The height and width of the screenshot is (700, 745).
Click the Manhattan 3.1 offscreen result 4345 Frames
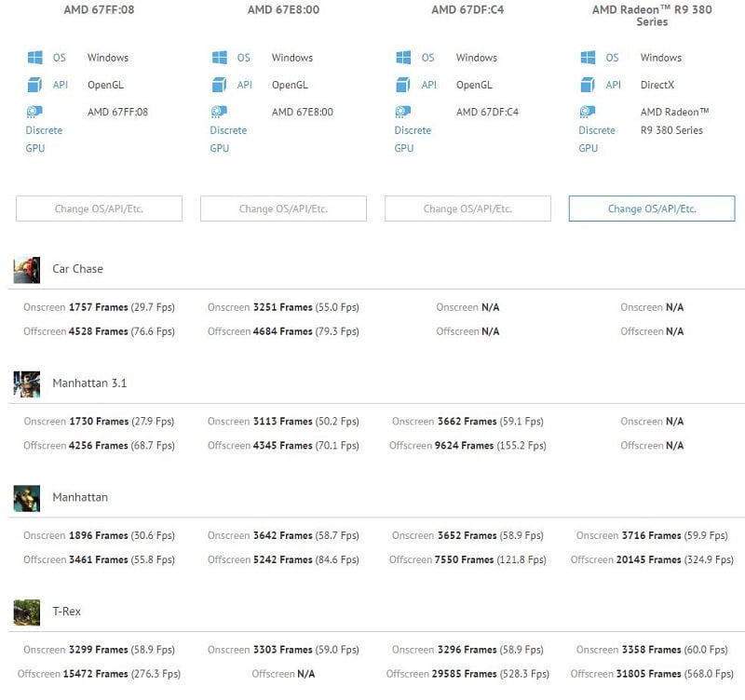coord(283,446)
